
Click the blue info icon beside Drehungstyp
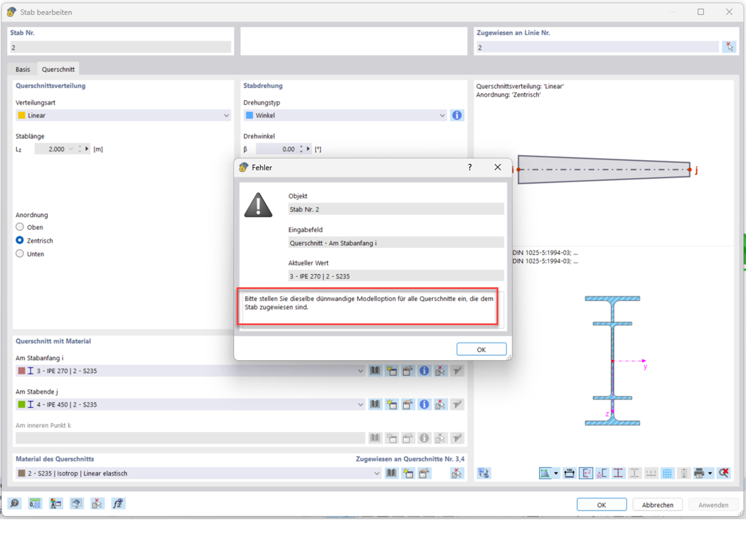coord(457,115)
